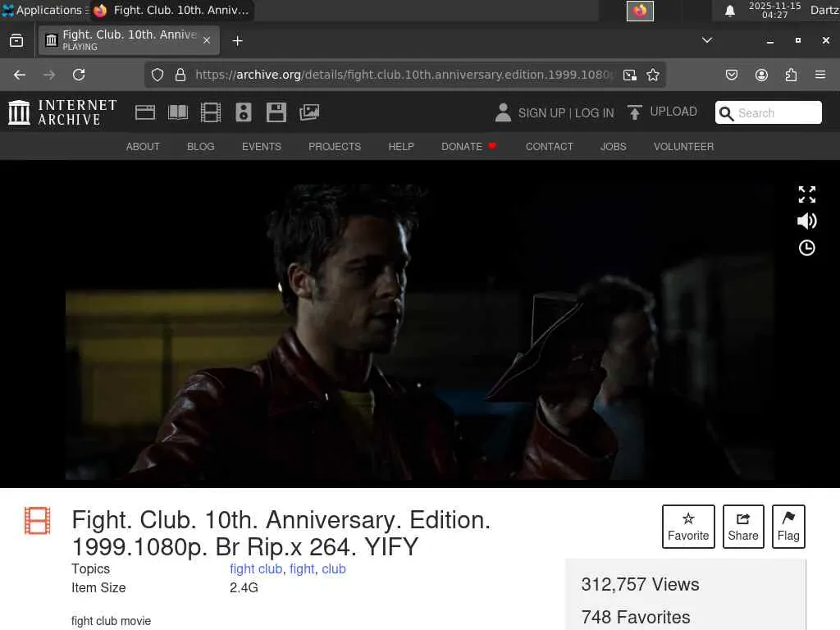The height and width of the screenshot is (630, 840).
Task: Open the recent browsing tab view icon
Action: (16, 40)
